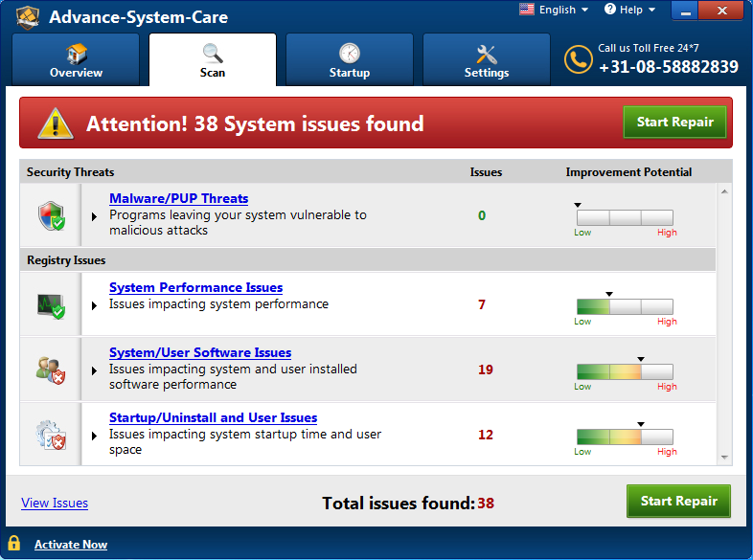The image size is (753, 560).
Task: Click the Activate Now link
Action: pyautogui.click(x=71, y=545)
